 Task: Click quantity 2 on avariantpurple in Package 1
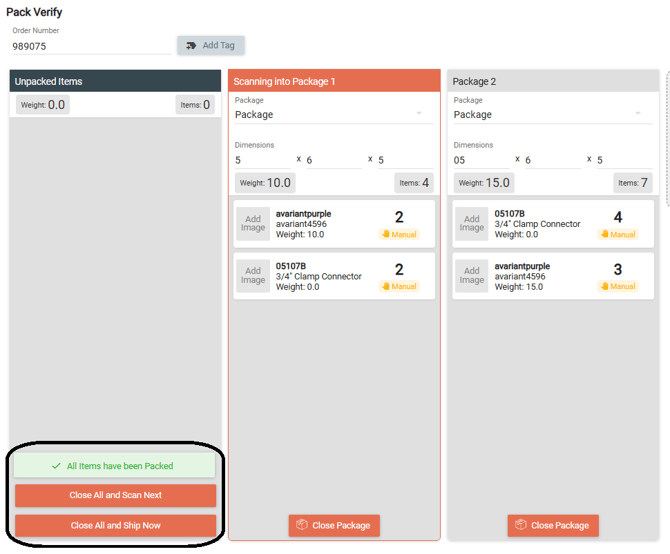[399, 217]
